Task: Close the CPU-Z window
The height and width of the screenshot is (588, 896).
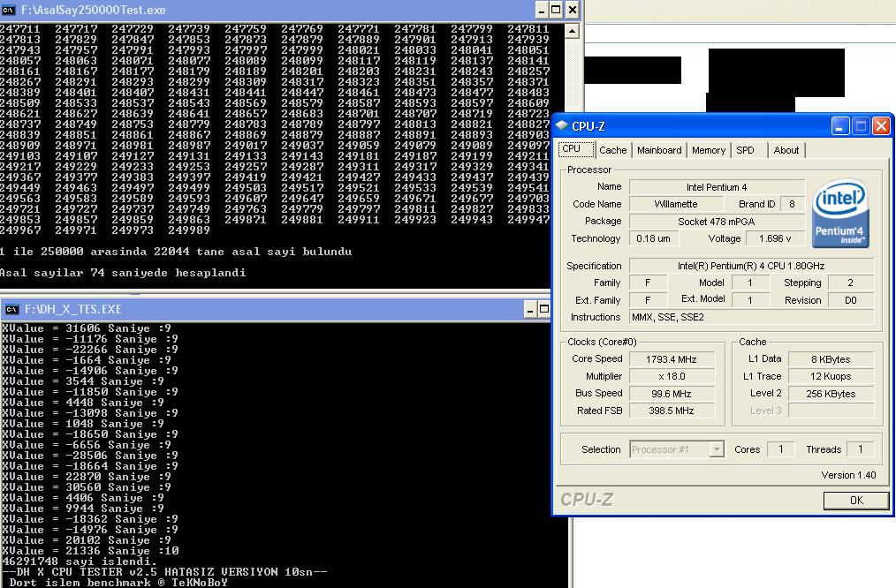Action: pyautogui.click(x=881, y=125)
